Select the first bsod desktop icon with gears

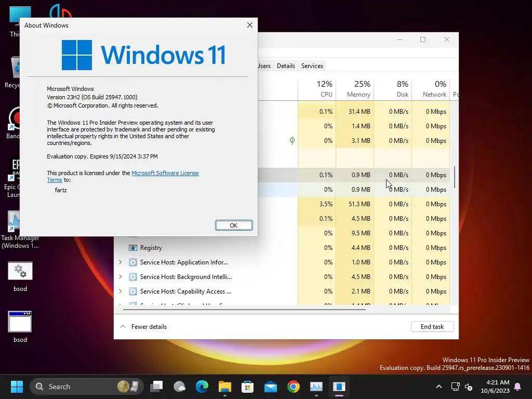pyautogui.click(x=20, y=276)
